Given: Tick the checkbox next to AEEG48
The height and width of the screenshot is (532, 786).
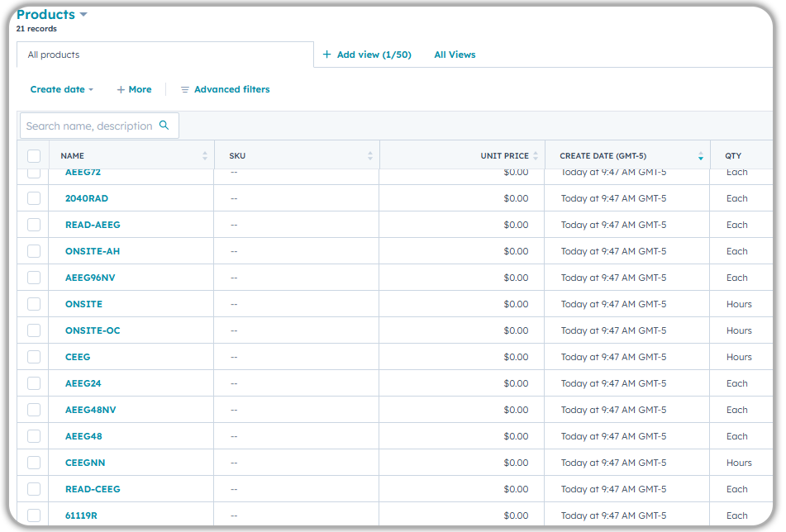Looking at the screenshot, I should 34,436.
